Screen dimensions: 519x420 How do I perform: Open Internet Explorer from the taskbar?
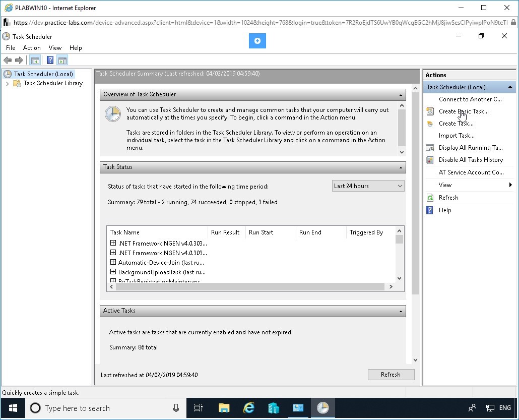(x=248, y=408)
